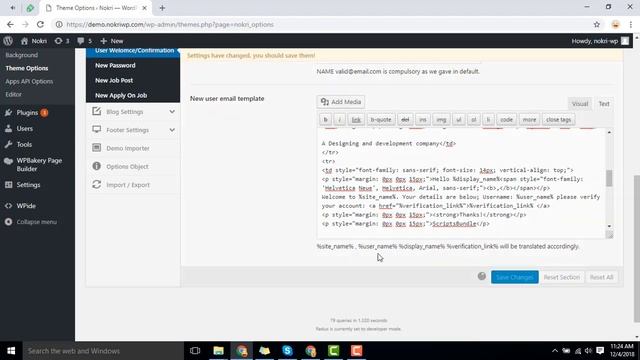Click the li quicktag button
The height and width of the screenshot is (360, 640).
click(x=488, y=120)
